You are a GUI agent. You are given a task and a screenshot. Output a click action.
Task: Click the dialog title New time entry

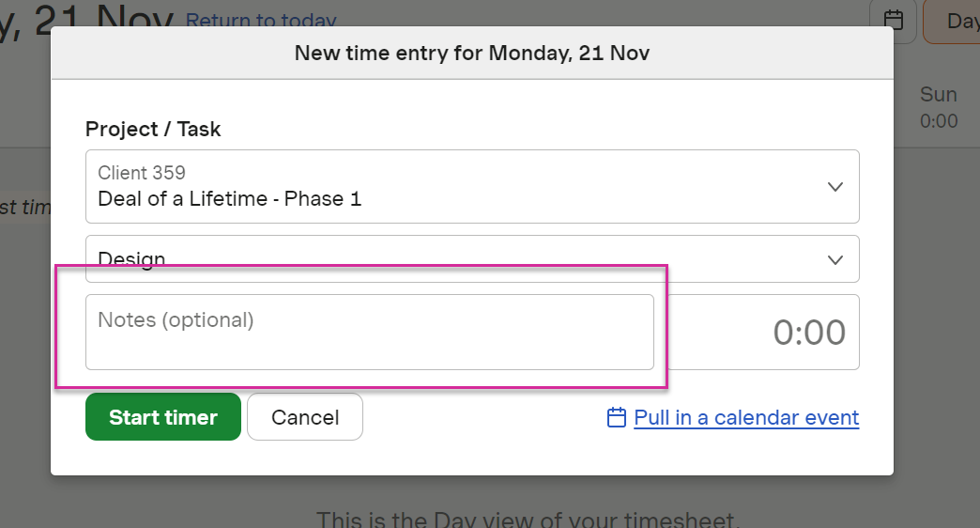472,54
